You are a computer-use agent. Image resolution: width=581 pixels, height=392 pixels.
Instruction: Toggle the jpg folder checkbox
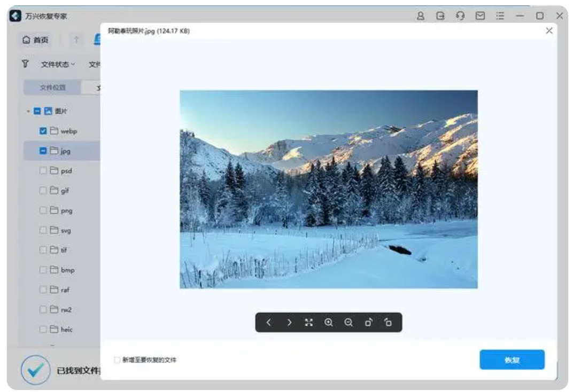pyautogui.click(x=43, y=151)
